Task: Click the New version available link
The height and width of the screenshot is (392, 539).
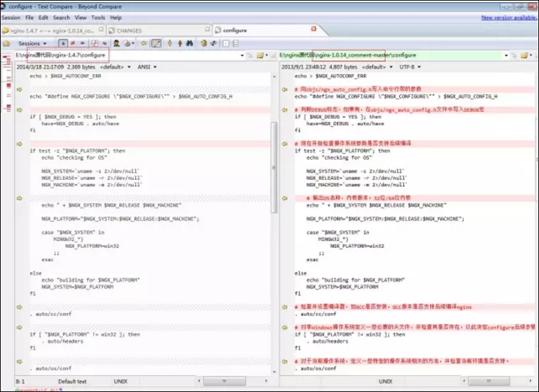Action: click(x=509, y=17)
